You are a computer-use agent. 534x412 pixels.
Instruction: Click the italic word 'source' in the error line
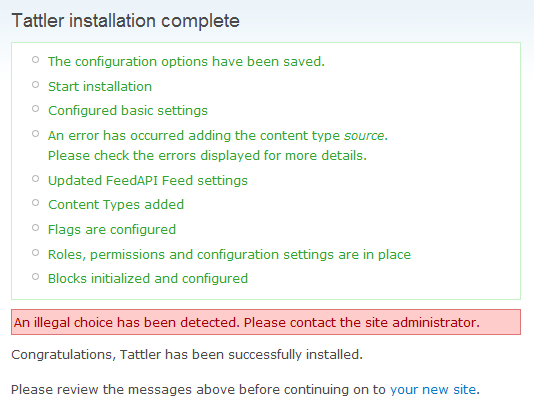[x=364, y=136]
